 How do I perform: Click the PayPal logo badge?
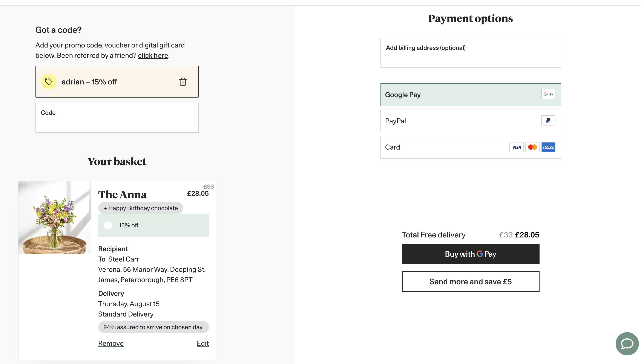pyautogui.click(x=548, y=121)
